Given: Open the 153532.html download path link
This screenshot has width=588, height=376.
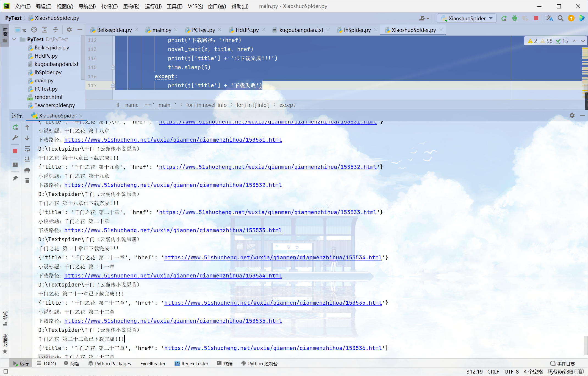Looking at the screenshot, I should pyautogui.click(x=173, y=185).
